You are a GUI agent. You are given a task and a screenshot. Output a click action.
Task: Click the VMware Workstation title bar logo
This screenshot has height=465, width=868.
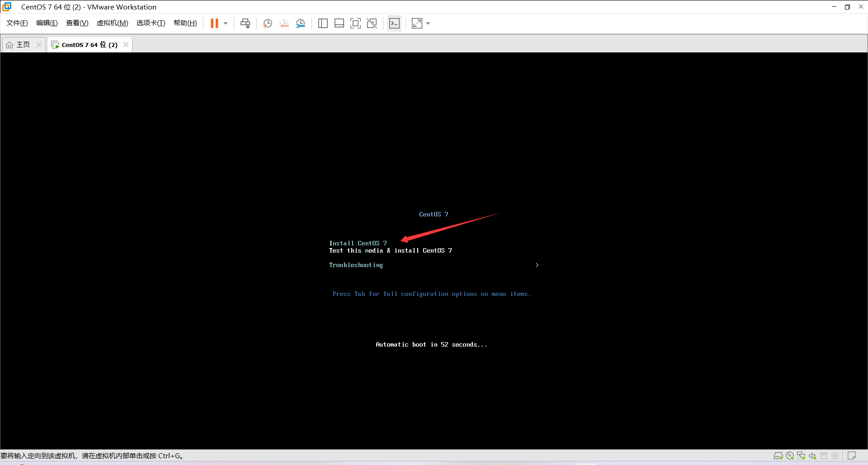click(x=7, y=7)
